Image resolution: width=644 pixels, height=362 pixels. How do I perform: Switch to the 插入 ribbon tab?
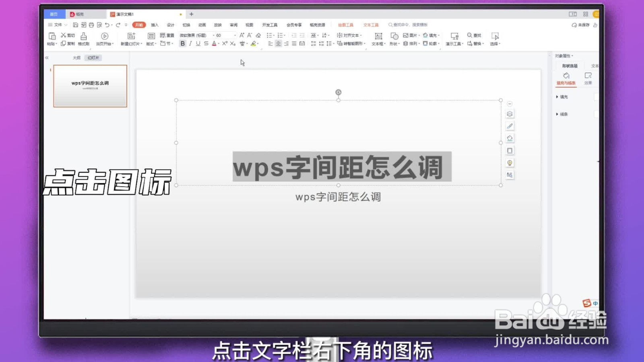pyautogui.click(x=155, y=25)
